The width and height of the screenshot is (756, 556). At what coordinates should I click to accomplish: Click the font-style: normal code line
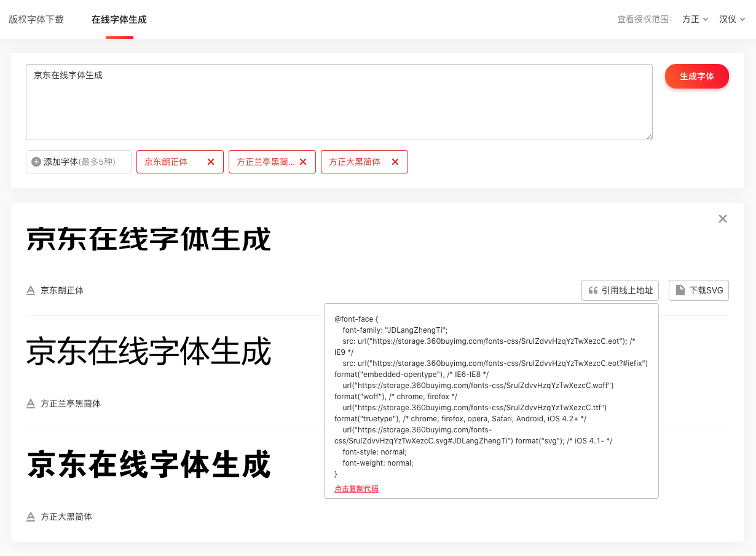coord(374,451)
